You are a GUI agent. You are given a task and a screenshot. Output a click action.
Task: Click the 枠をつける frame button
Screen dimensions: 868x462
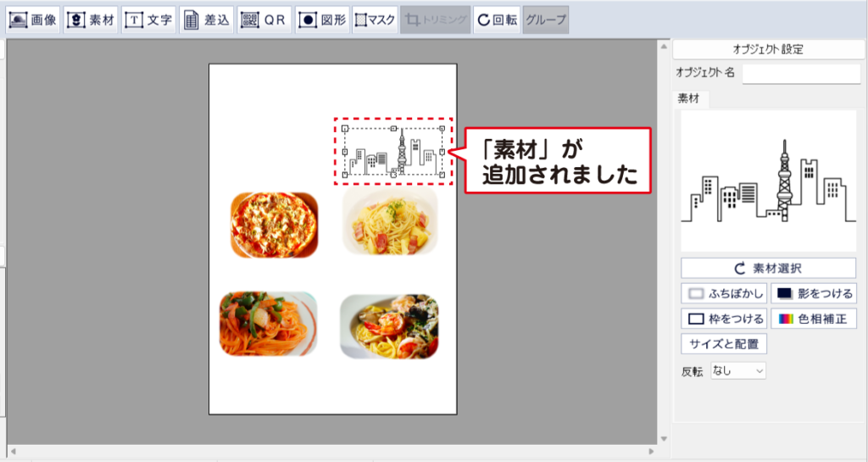pos(724,319)
